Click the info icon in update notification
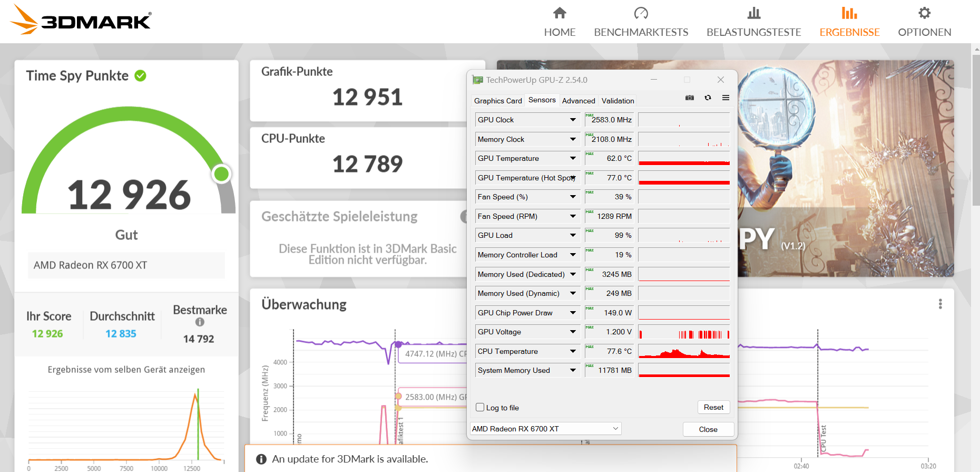Screen dimensions: 980x472 pyautogui.click(x=261, y=459)
